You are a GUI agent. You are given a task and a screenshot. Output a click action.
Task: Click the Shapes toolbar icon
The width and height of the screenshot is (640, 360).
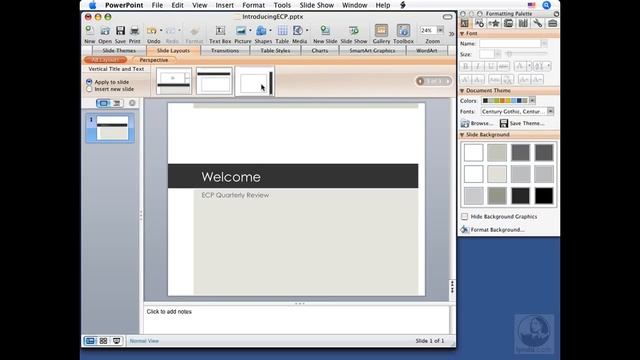(261, 31)
